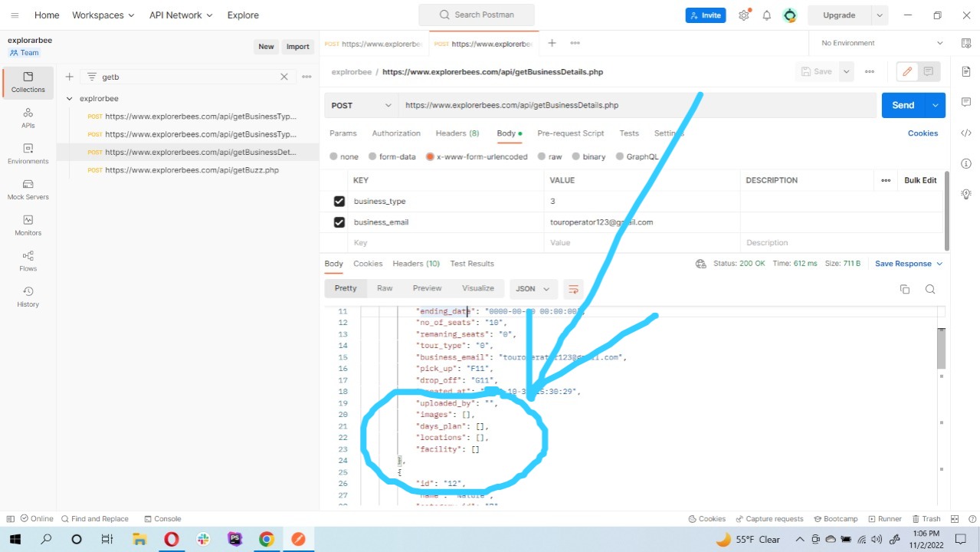Viewport: 980px width, 552px height.
Task: Clear the getb collection filter text
Action: click(284, 77)
